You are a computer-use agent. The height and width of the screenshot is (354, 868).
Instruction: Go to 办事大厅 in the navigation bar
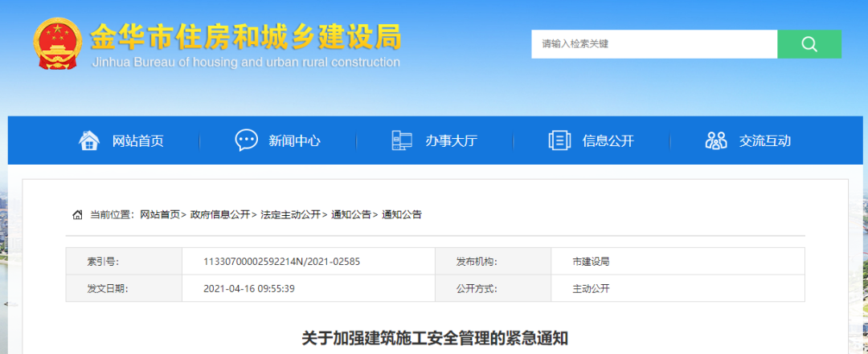pyautogui.click(x=451, y=140)
